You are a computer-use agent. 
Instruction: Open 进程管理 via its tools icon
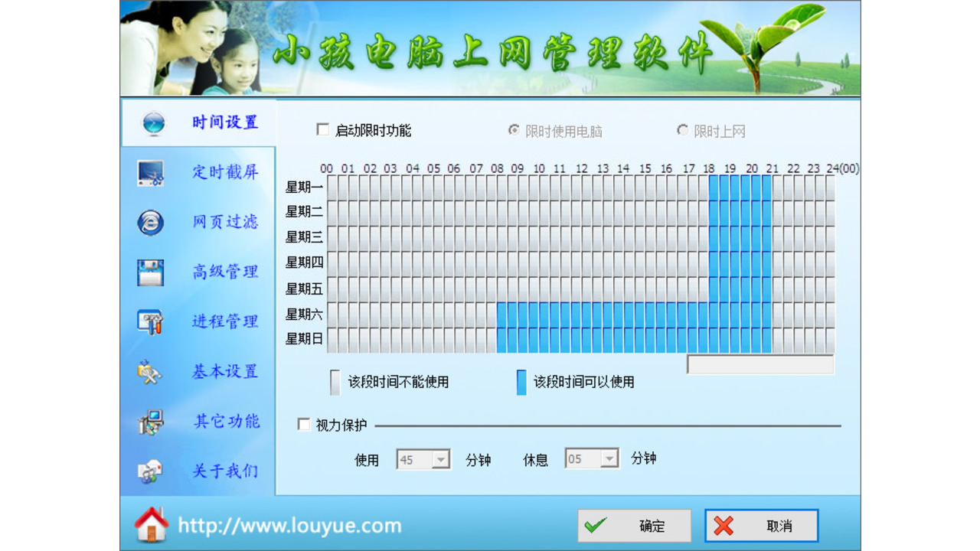pos(150,322)
